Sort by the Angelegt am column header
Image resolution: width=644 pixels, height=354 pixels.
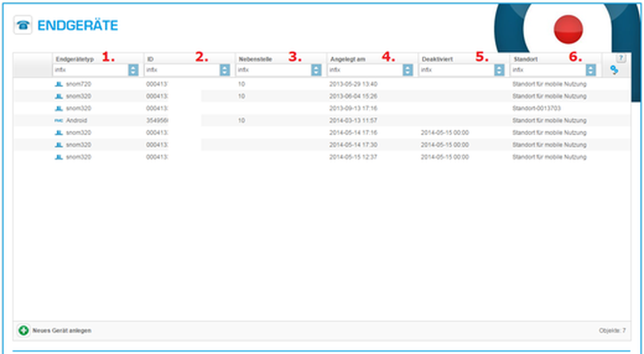click(347, 59)
